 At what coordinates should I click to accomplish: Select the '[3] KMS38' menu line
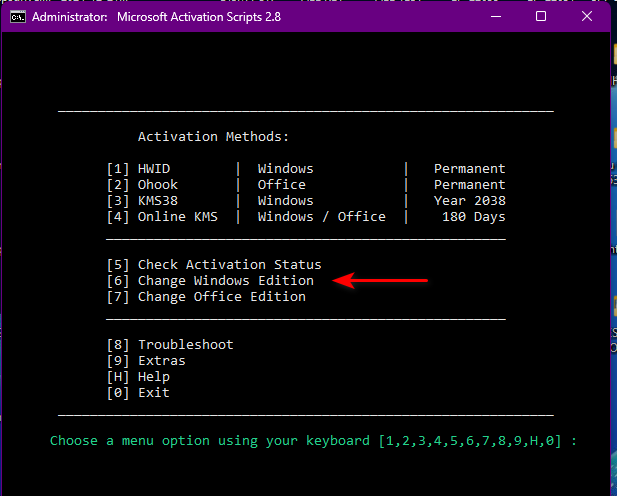142,201
